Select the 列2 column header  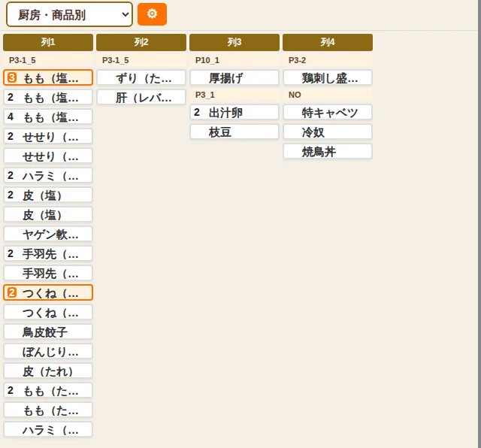tap(141, 42)
